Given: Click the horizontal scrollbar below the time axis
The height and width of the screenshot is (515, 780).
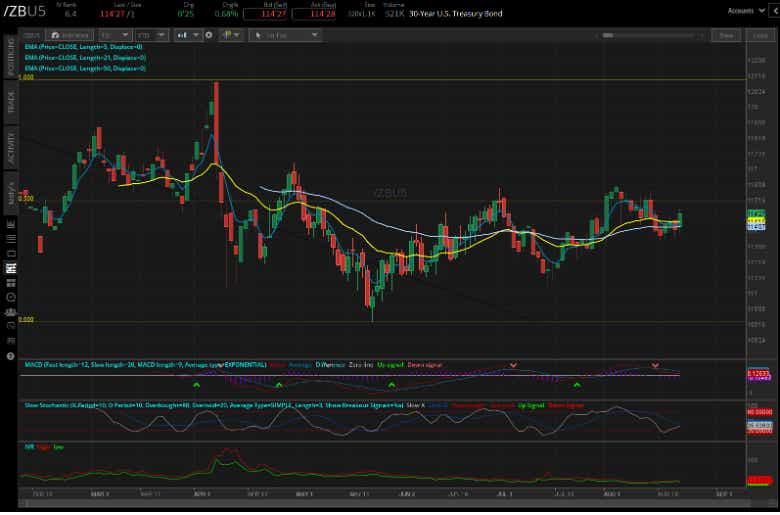Looking at the screenshot, I should point(382,504).
